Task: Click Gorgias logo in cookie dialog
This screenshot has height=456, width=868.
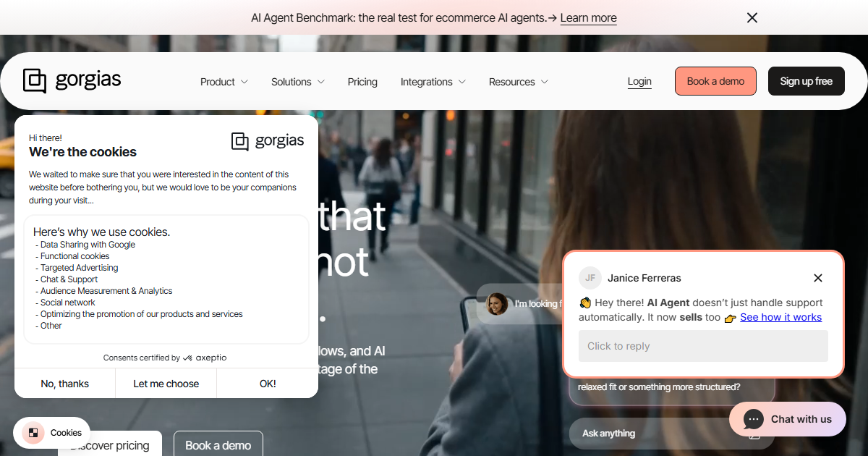Action: tap(268, 140)
